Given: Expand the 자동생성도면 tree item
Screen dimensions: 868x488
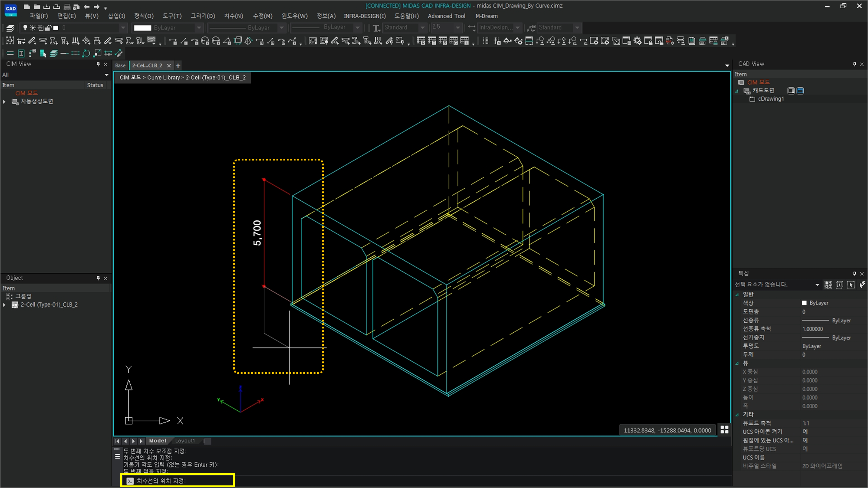Looking at the screenshot, I should pyautogui.click(x=4, y=102).
